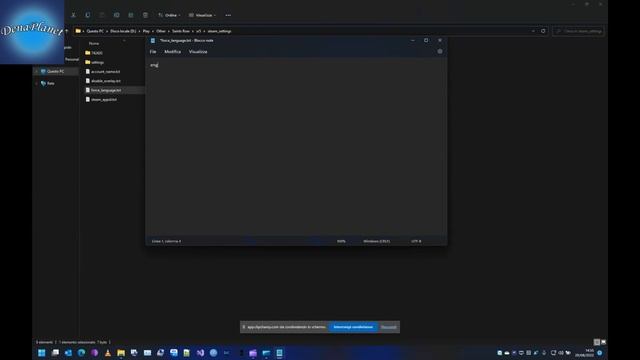Open Notepad's File menu
This screenshot has height=360, width=640.
coord(153,52)
